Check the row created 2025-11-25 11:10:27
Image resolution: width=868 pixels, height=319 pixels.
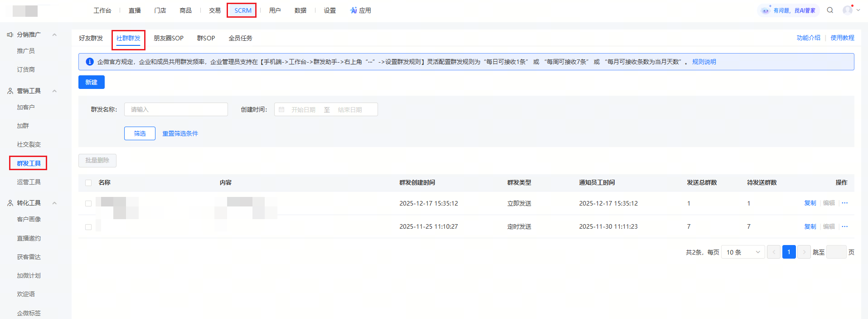click(x=88, y=227)
